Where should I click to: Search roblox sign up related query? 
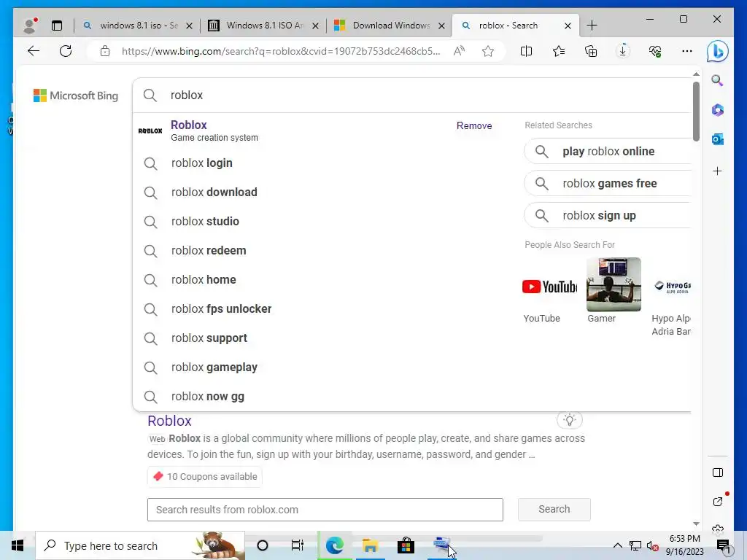click(x=608, y=215)
